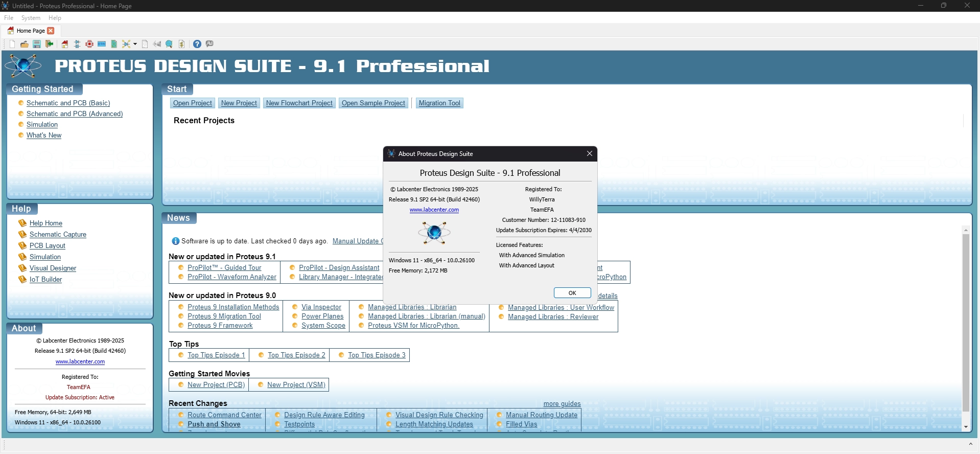Click the News panel vertical scrollbar thumb
The image size is (980, 454).
pyautogui.click(x=966, y=323)
